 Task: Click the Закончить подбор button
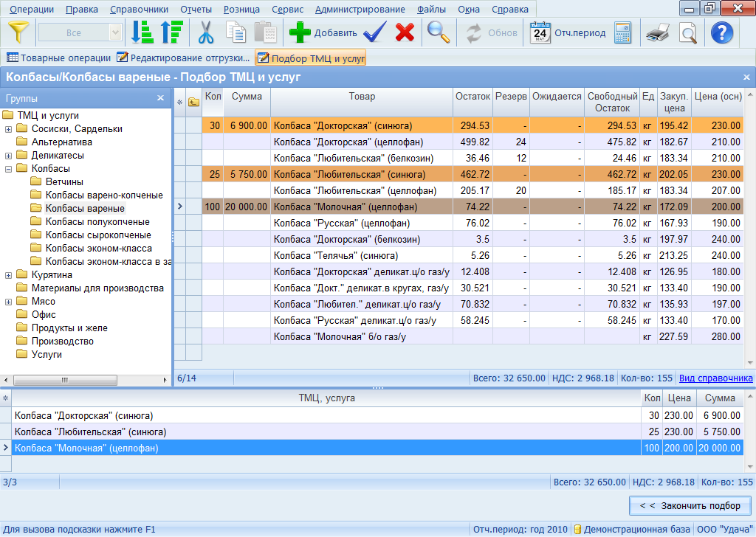pyautogui.click(x=690, y=505)
